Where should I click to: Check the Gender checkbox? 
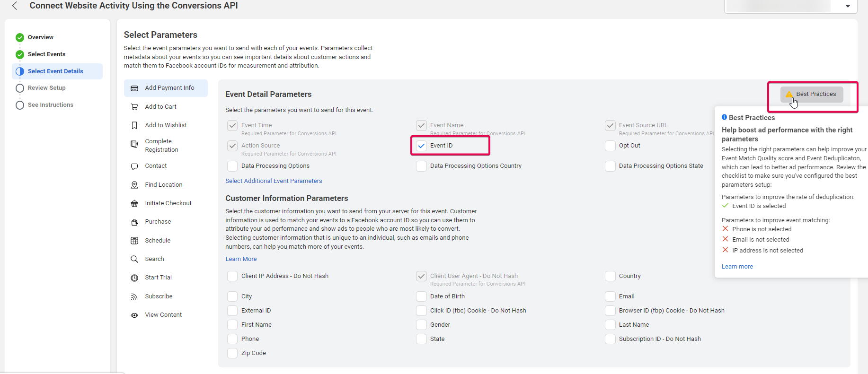tap(421, 325)
